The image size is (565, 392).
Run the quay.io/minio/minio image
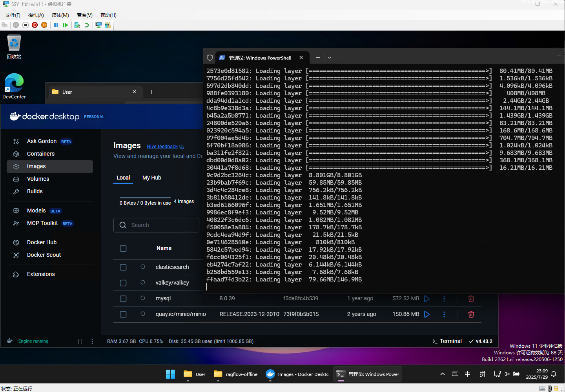tap(427, 314)
